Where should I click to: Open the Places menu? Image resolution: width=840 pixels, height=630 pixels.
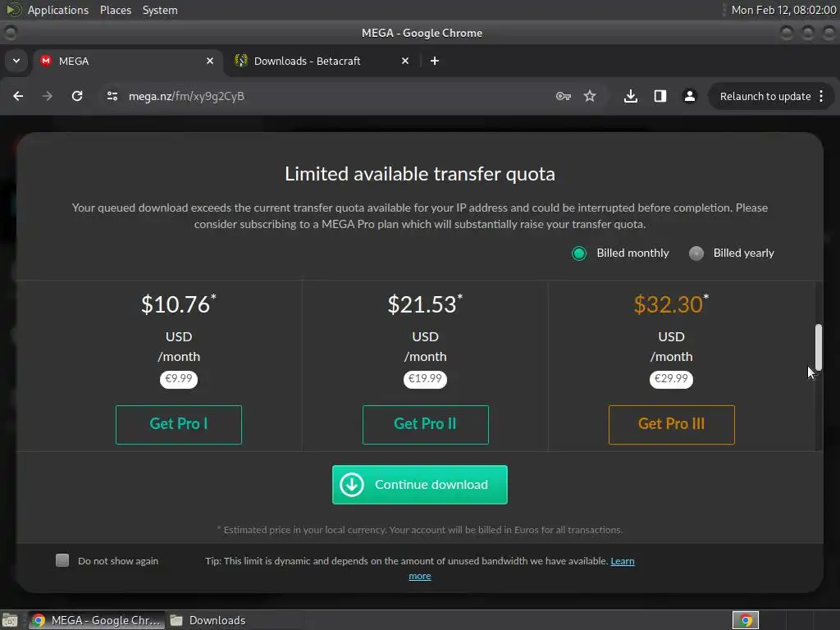point(115,10)
